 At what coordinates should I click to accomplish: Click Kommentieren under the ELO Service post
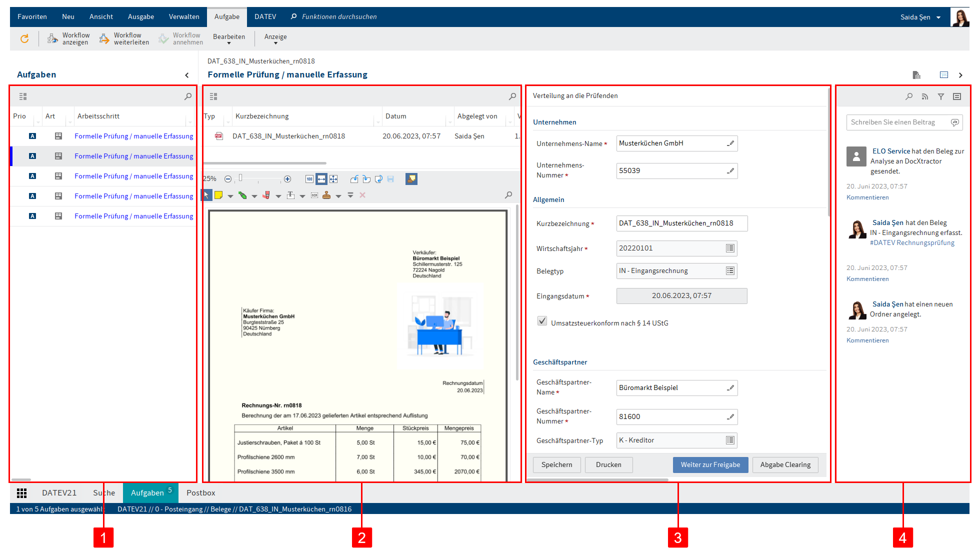[x=867, y=197]
